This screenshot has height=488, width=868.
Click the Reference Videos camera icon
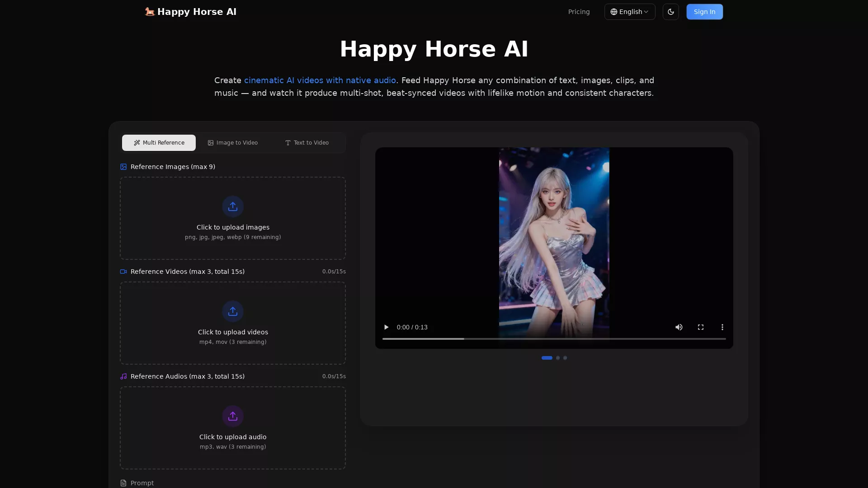click(x=123, y=272)
